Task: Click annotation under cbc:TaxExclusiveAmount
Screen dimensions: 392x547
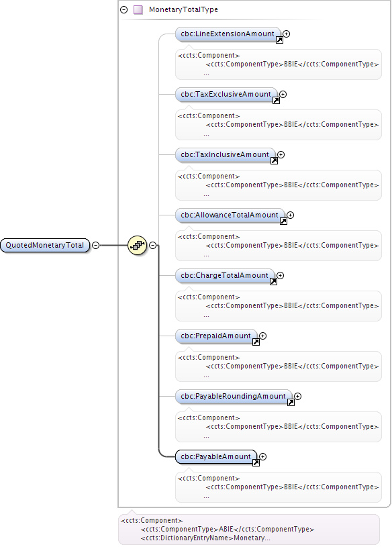Action: coord(279,125)
